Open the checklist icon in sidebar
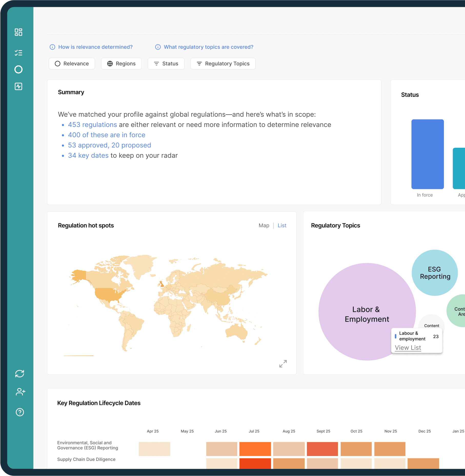The width and height of the screenshot is (465, 476). coord(18,53)
